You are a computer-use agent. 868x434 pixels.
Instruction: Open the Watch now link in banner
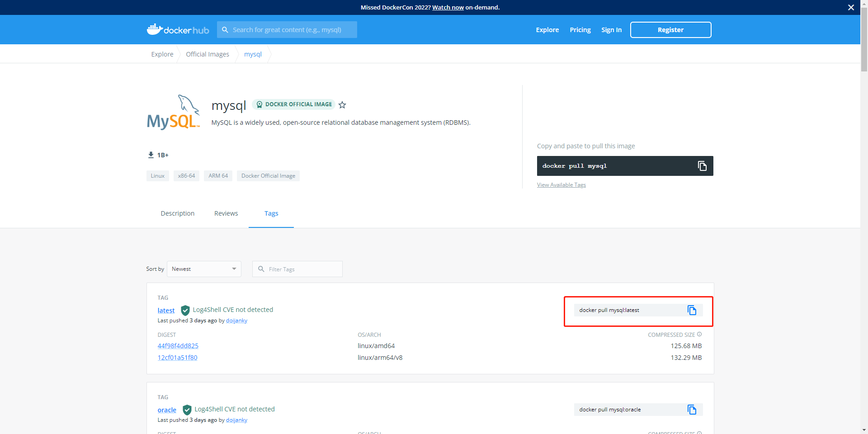tap(448, 7)
